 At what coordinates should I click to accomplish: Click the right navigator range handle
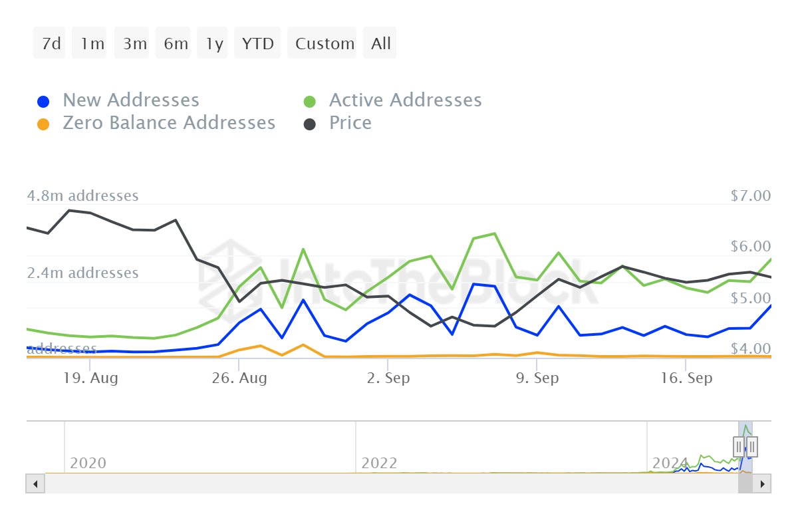(x=752, y=446)
